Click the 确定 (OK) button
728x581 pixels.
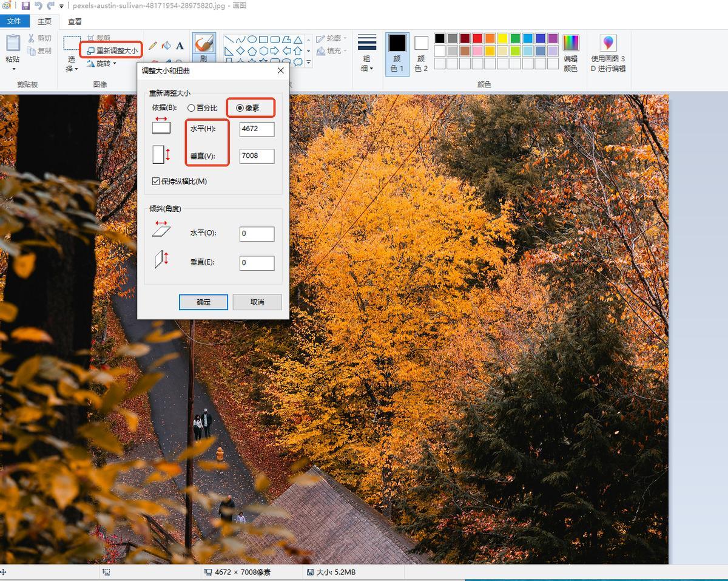[203, 302]
